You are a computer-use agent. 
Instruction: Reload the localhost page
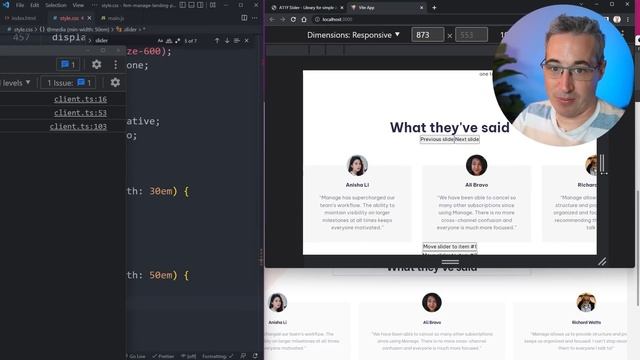293,19
